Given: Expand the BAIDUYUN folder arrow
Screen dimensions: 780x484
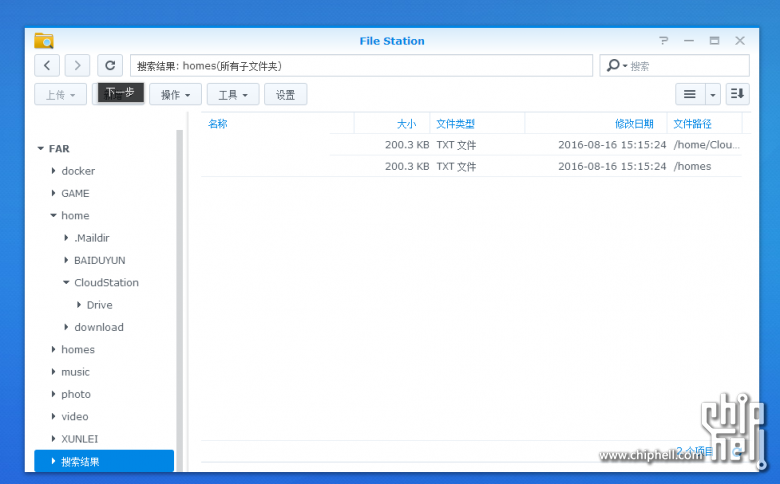Looking at the screenshot, I should [x=66, y=260].
